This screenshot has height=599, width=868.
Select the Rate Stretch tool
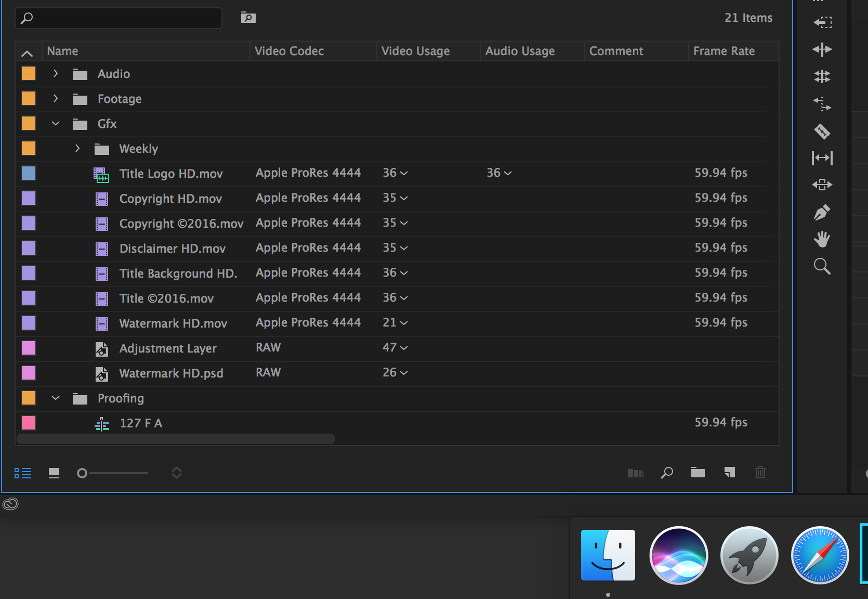(822, 103)
